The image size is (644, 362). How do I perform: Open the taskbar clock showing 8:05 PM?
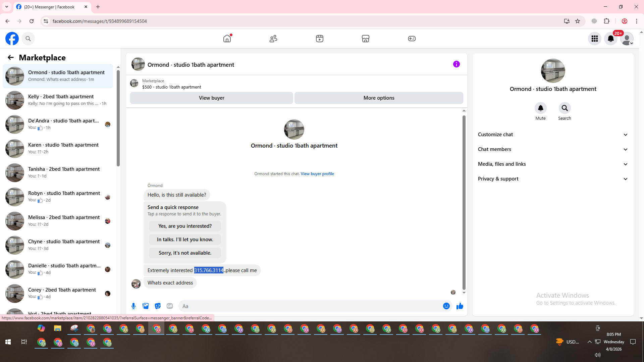click(613, 342)
